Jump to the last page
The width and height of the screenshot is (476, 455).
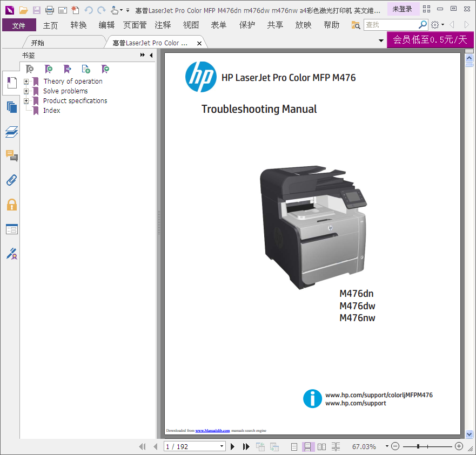pos(246,446)
